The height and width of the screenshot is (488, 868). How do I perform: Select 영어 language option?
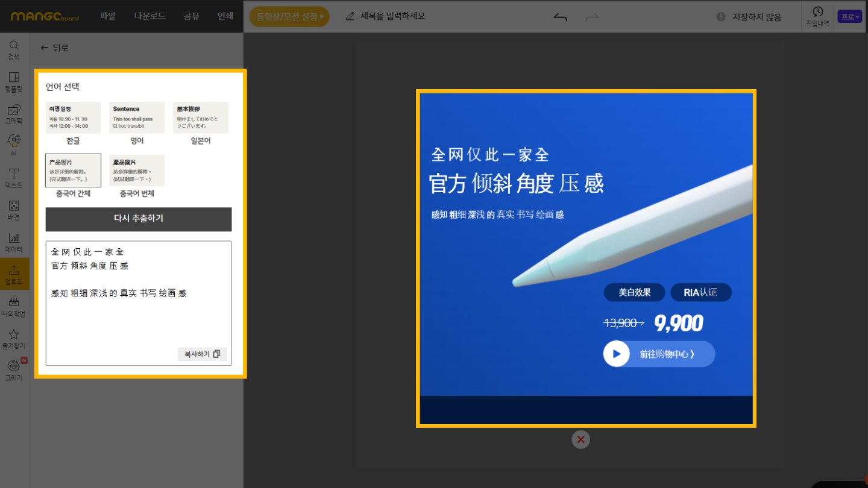tap(137, 124)
